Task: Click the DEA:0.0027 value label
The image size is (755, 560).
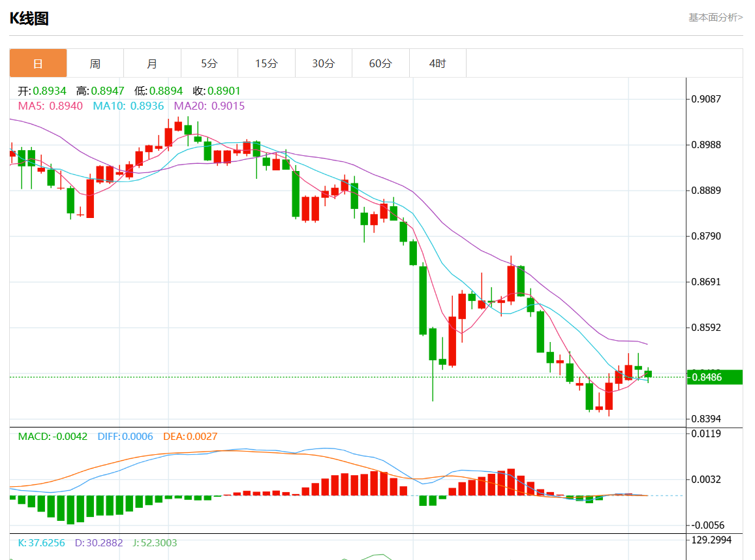Action: 190,436
